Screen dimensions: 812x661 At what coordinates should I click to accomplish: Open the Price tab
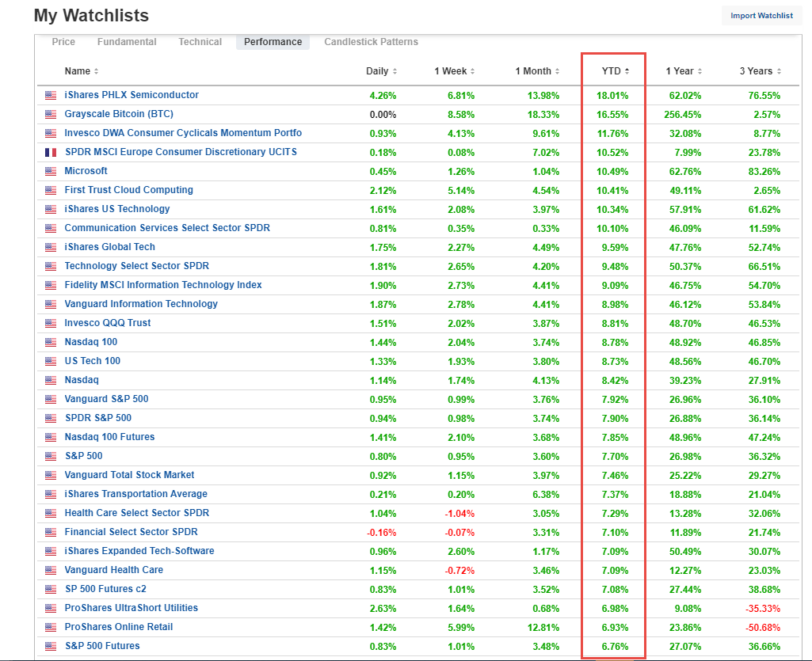63,42
